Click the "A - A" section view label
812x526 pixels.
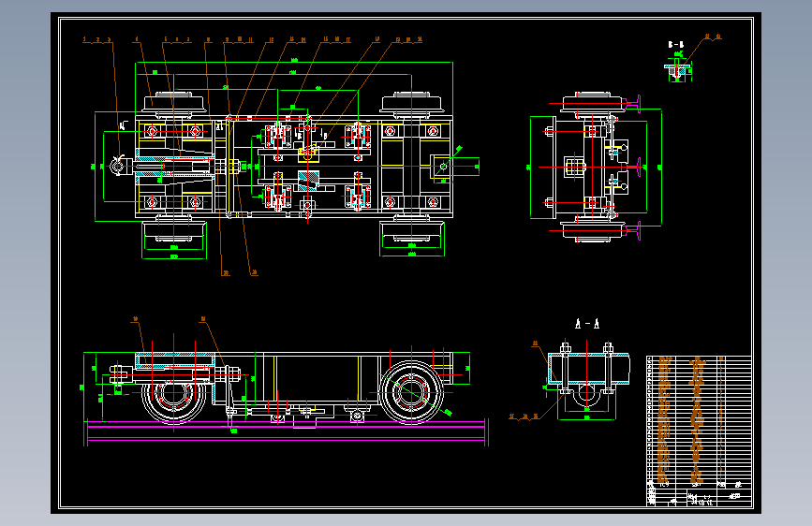(587, 324)
